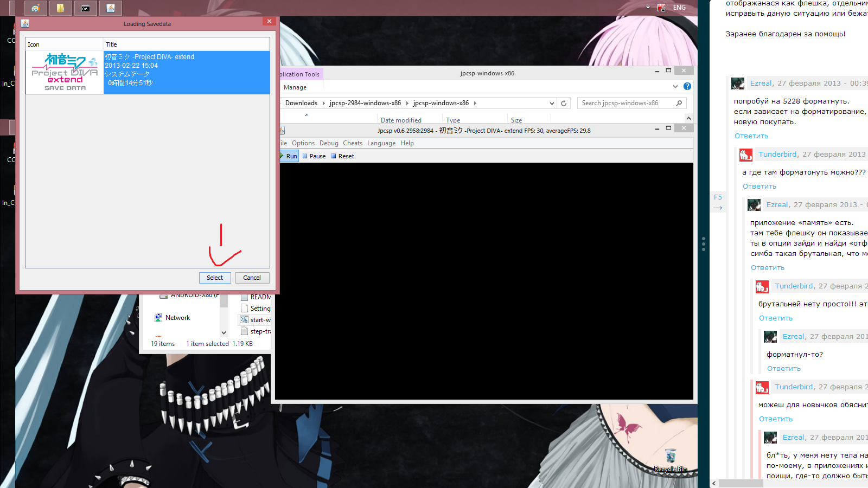Screen dimensions: 868x488
Task: Click the magnifier icon in Explorer search box
Action: point(679,103)
